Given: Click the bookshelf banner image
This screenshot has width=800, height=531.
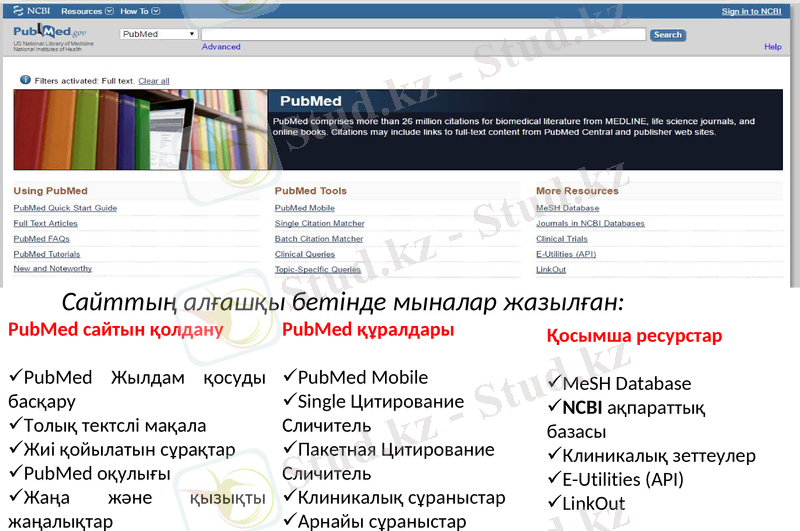Looking at the screenshot, I should coord(140,129).
